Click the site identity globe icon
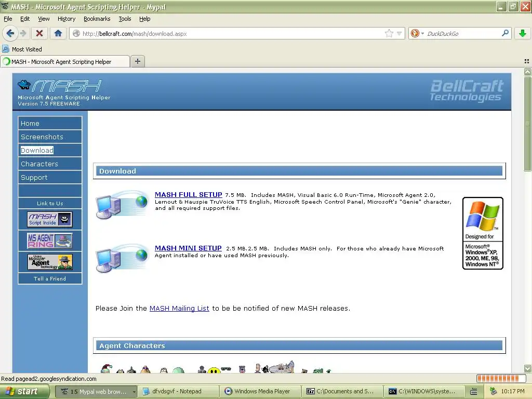The height and width of the screenshot is (399, 532). 77,33
